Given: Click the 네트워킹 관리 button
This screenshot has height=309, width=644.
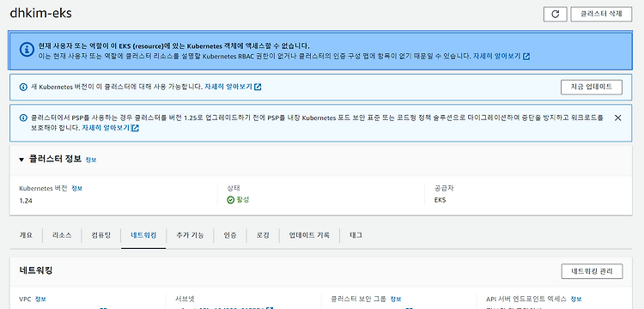Looking at the screenshot, I should pyautogui.click(x=592, y=271).
